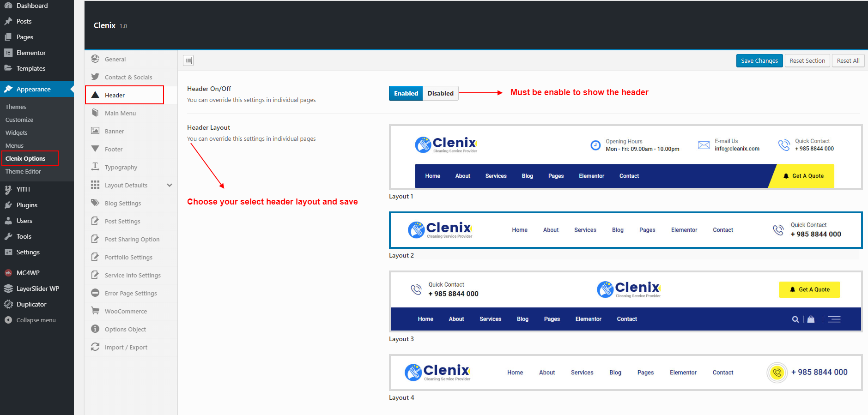Open Post Sharing Option section

(131, 239)
